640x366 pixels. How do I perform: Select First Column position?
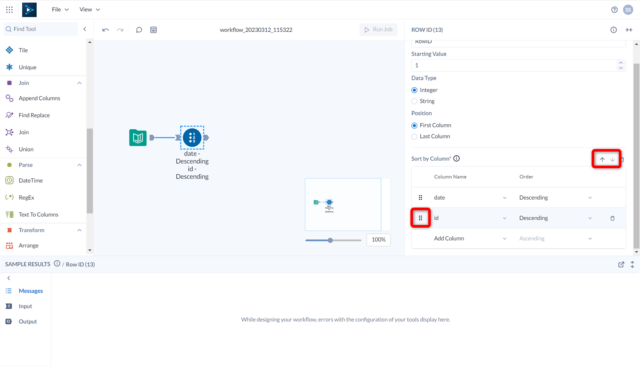[x=414, y=125]
